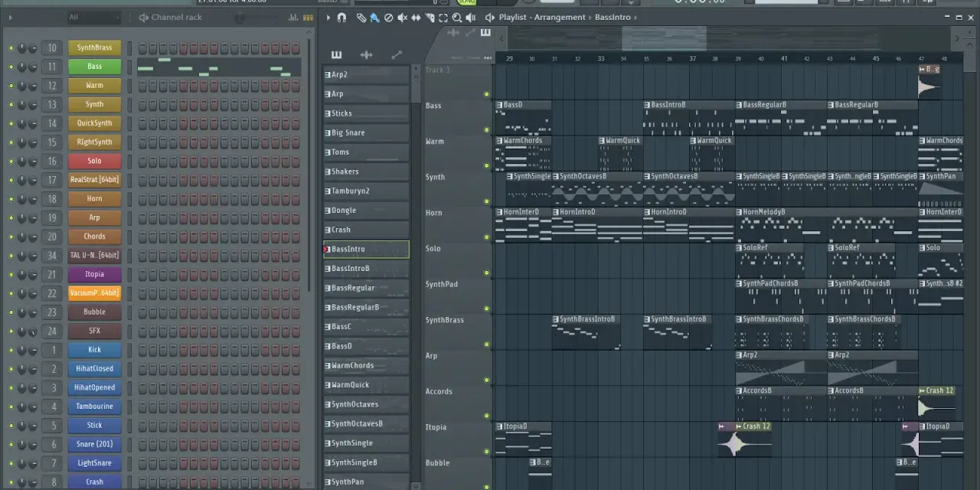Viewport: 980px width, 490px height.
Task: Click mixer track number 17 box
Action: tap(52, 180)
